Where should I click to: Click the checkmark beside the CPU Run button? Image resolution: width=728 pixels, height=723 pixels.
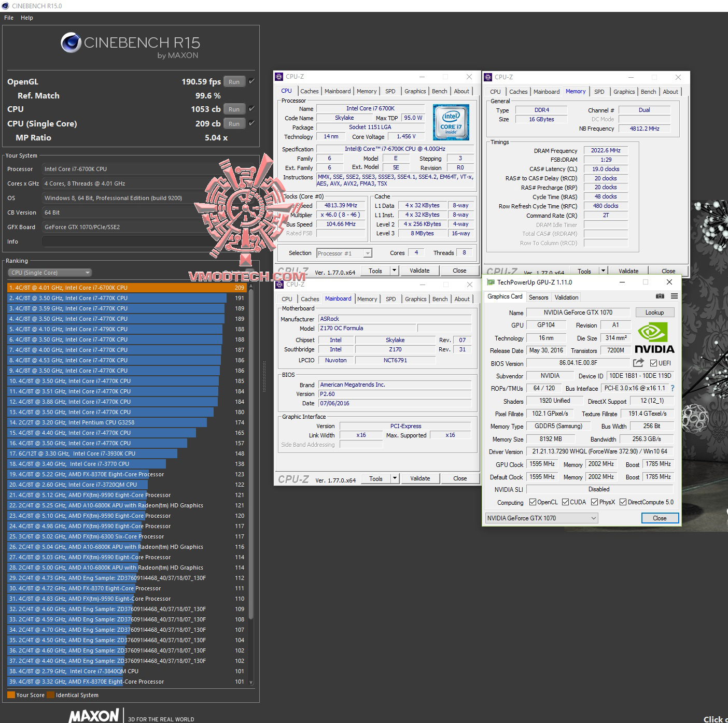point(251,109)
